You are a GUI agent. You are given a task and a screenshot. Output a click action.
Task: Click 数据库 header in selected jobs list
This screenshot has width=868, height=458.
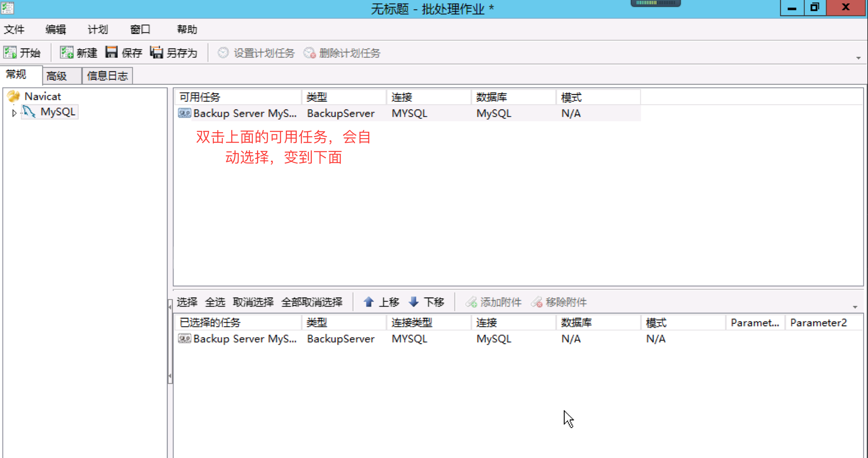[x=598, y=323]
